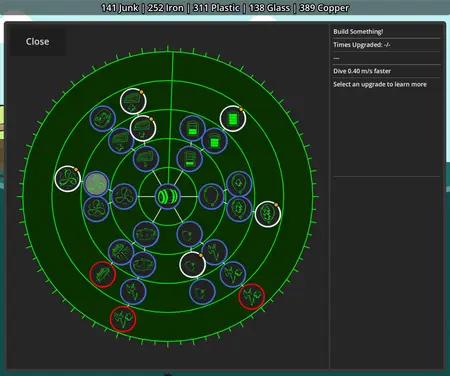Select the innermost blue goggles node below the barrel
450x376 pixels.
[146, 234]
